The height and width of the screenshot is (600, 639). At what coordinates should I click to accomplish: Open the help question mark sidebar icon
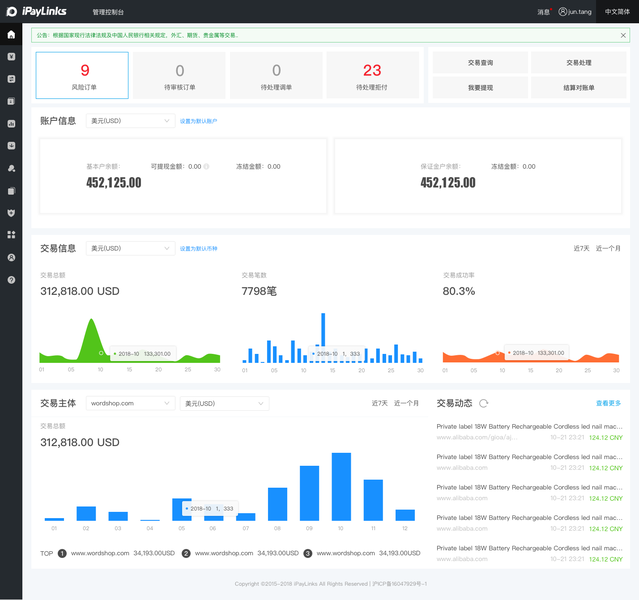tap(11, 280)
